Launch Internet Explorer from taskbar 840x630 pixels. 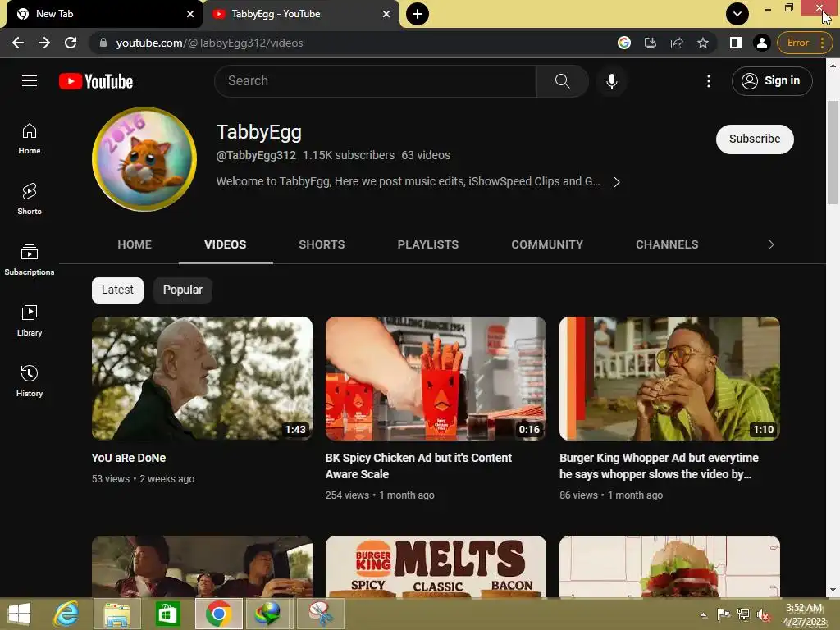[x=66, y=614]
